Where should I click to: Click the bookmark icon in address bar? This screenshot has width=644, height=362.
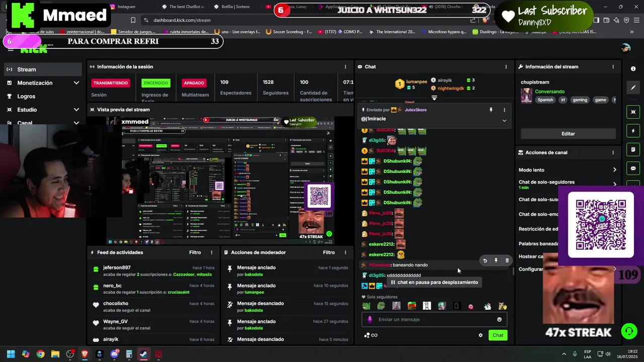tap(133, 20)
